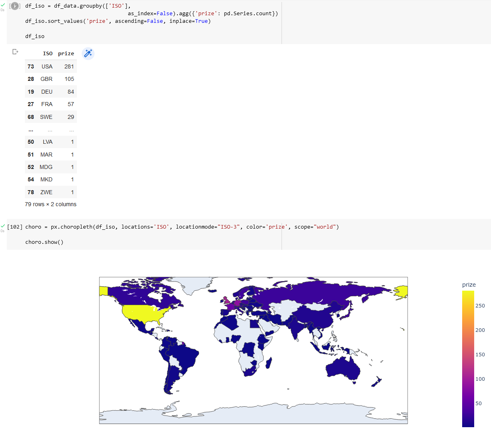Click the green checkmark beside the groupby cell
491x448 pixels.
pos(3,4)
